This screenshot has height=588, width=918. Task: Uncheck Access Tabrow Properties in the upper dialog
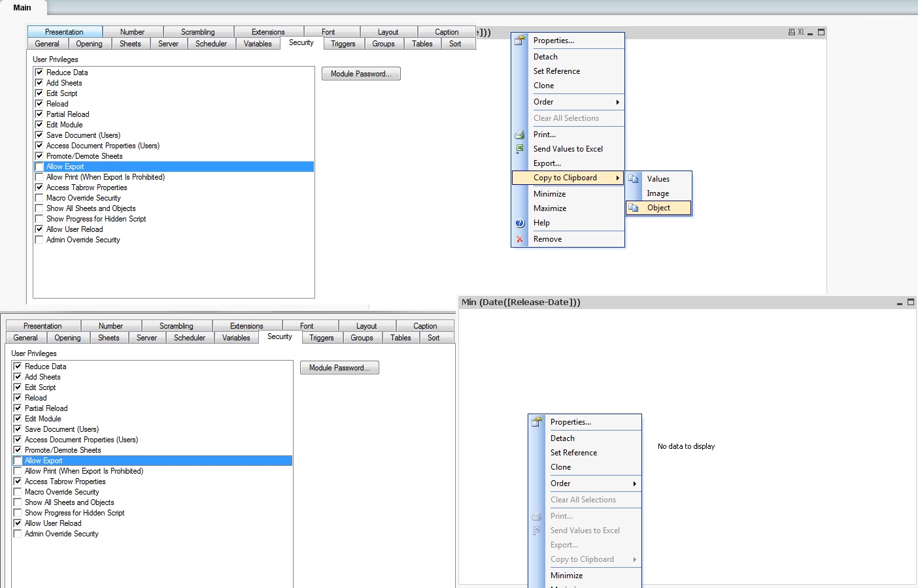tap(39, 188)
